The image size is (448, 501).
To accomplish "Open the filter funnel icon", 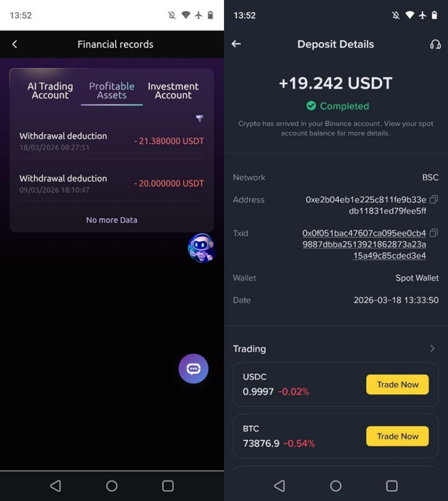I will click(200, 118).
